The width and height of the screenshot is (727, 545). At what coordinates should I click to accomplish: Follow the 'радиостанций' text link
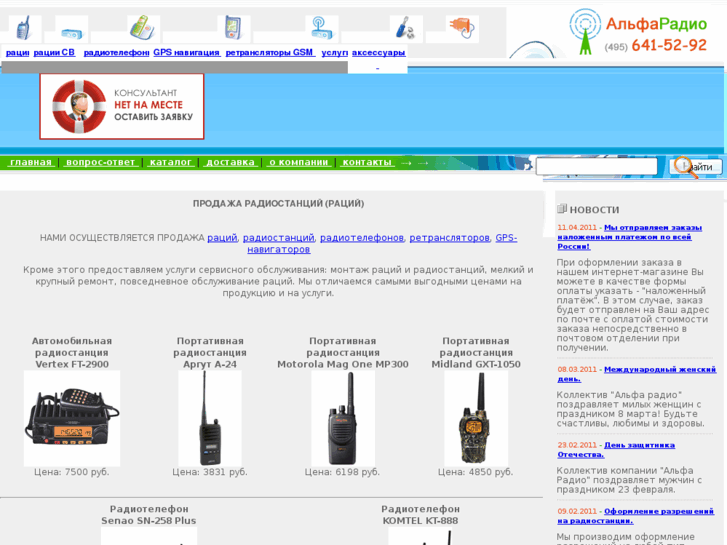click(x=279, y=237)
